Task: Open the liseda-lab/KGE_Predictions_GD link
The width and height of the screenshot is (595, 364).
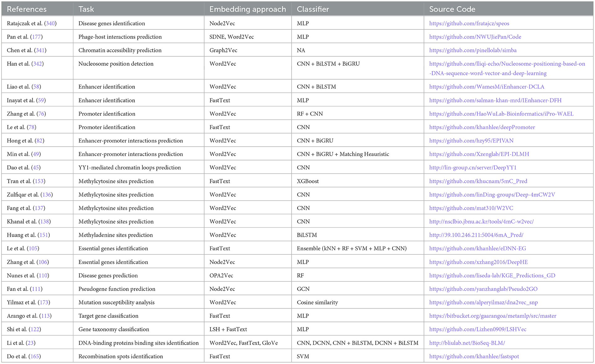Action: (492, 276)
